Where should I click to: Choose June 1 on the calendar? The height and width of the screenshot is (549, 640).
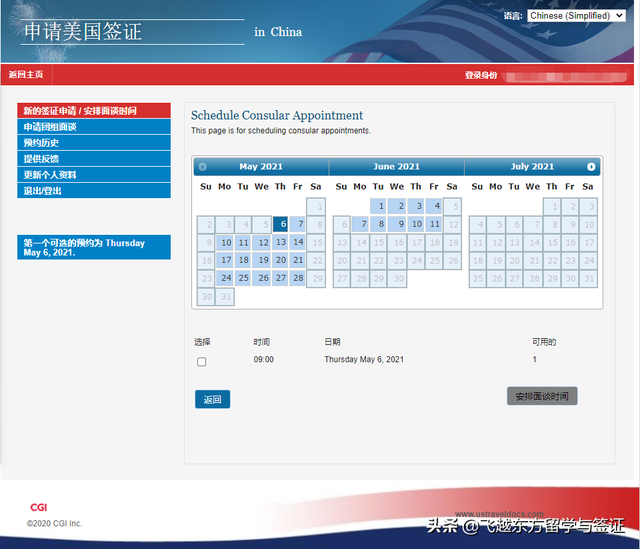379,206
